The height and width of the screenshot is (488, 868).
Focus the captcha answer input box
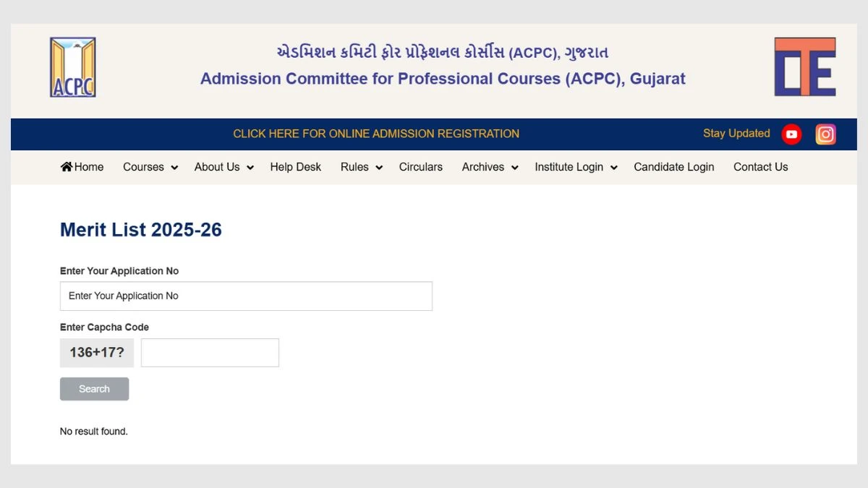tap(210, 353)
